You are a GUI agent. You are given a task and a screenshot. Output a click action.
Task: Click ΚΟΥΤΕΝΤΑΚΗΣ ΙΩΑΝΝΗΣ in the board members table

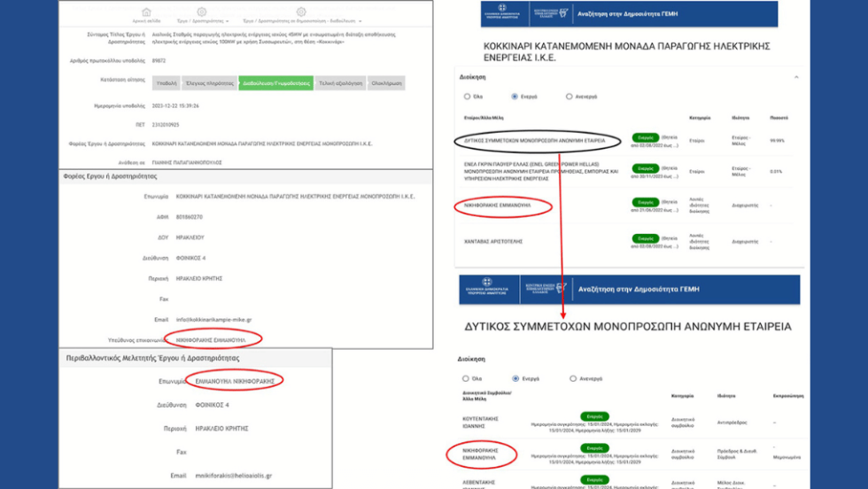[x=480, y=423]
